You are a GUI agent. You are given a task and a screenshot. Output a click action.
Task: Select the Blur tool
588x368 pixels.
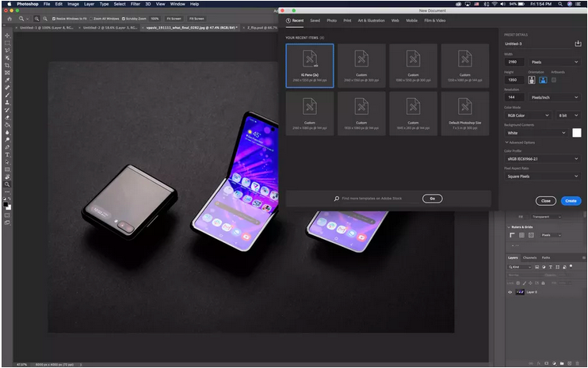click(x=7, y=132)
